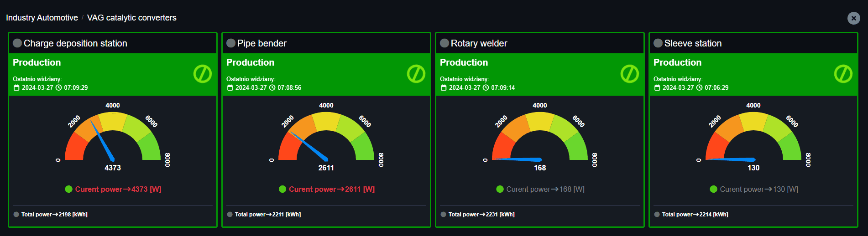
Task: Click Total power→2198 [kWh] text
Action: coord(54,215)
